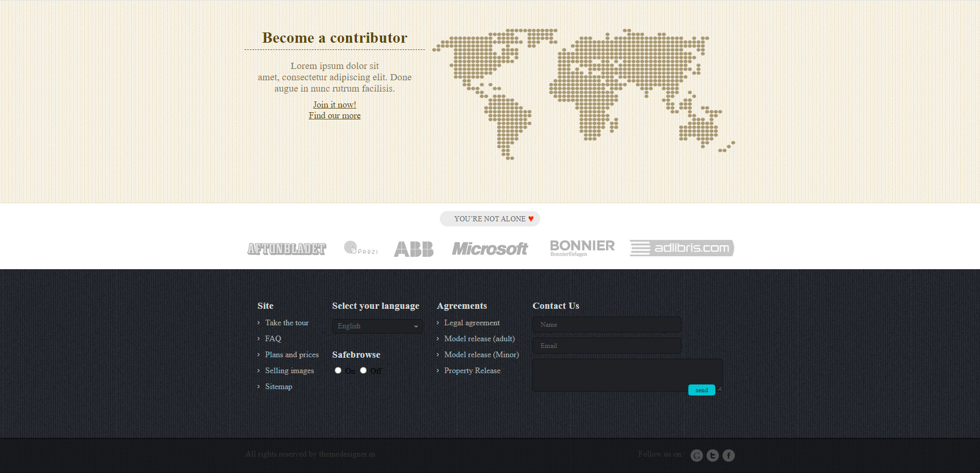Focus the Name input field
The image size is (980, 473).
point(607,325)
